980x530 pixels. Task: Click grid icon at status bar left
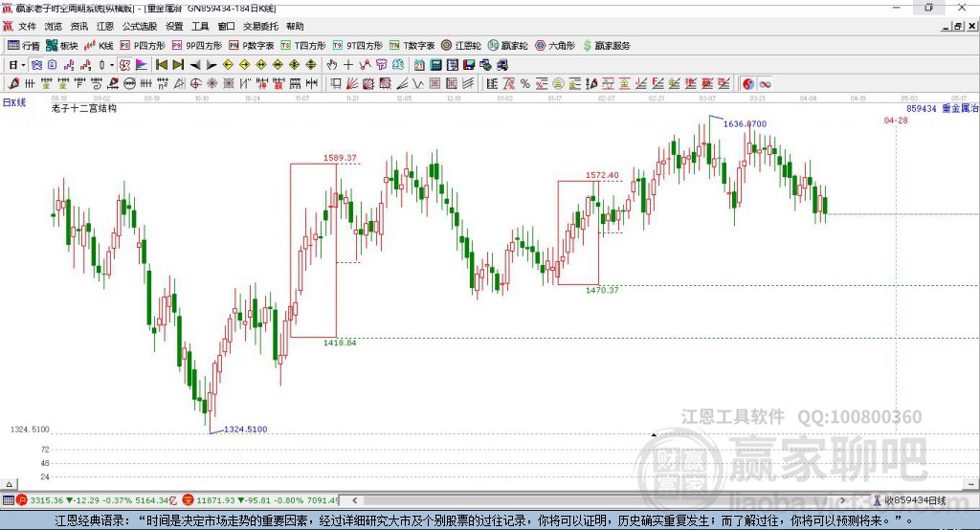click(x=8, y=500)
